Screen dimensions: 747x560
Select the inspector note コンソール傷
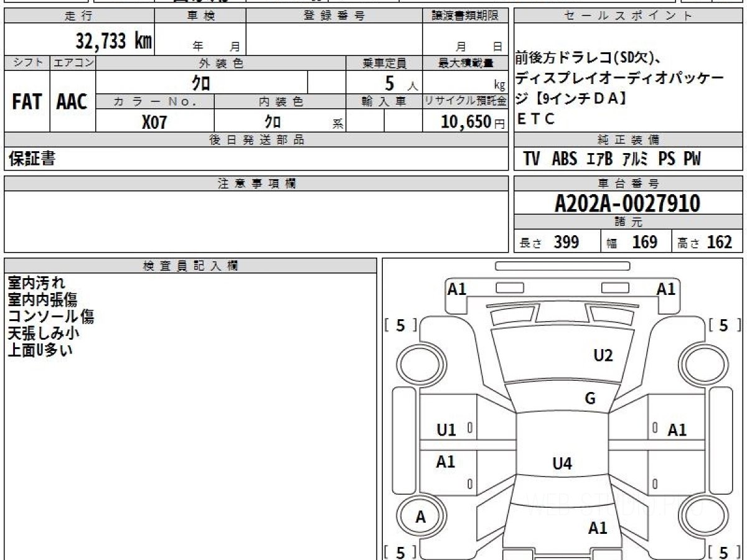coord(51,317)
